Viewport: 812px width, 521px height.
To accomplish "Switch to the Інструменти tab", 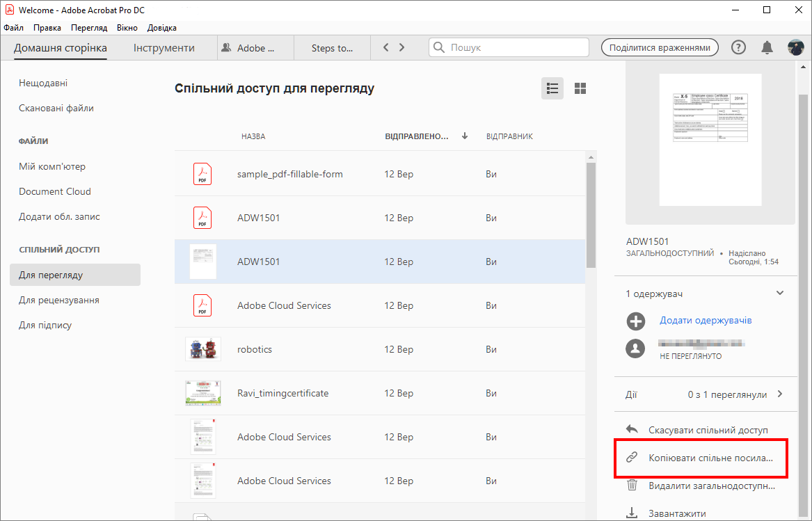I will [x=164, y=48].
